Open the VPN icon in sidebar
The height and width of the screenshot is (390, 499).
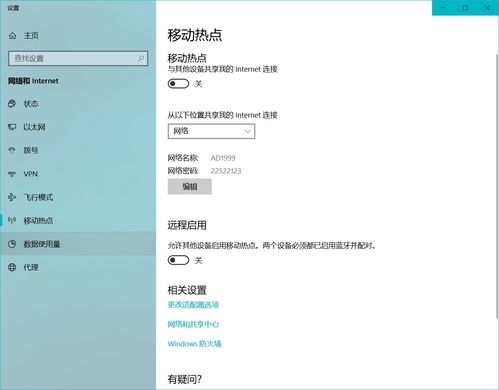pos(12,174)
